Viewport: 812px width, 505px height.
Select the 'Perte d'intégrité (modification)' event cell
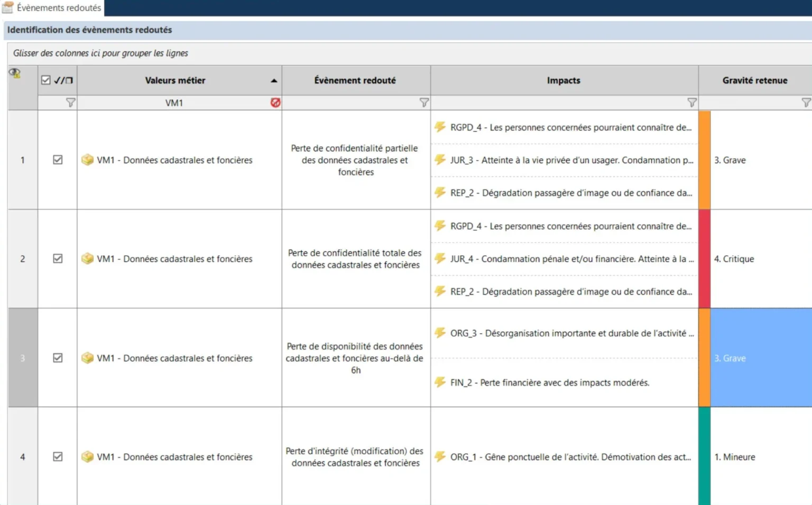(x=356, y=456)
